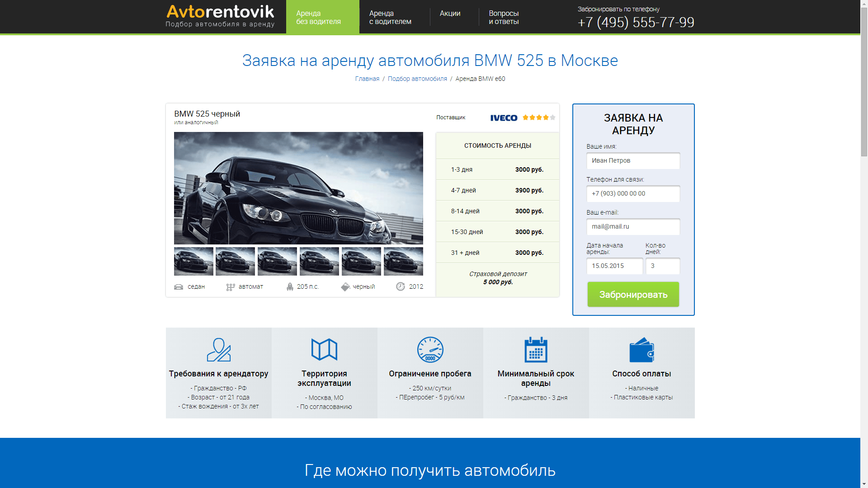Click the Аренда BMW e60 breadcrumb text

480,79
